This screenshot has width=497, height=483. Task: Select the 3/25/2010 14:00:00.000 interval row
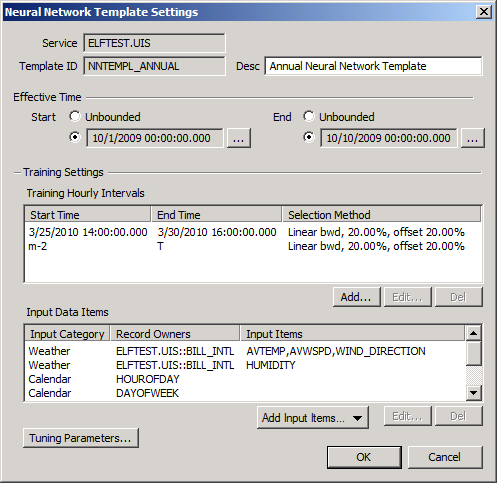point(253,232)
